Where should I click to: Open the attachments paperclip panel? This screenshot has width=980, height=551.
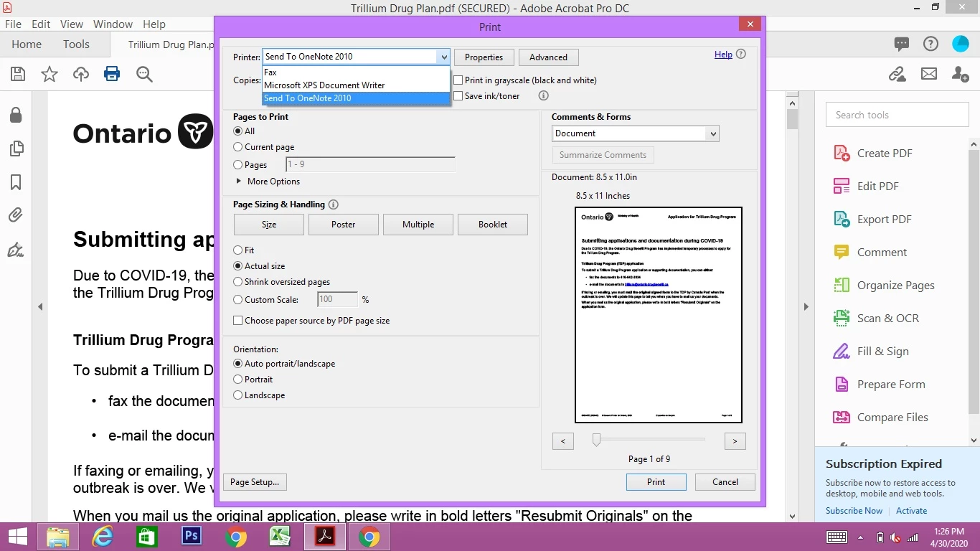pos(16,215)
